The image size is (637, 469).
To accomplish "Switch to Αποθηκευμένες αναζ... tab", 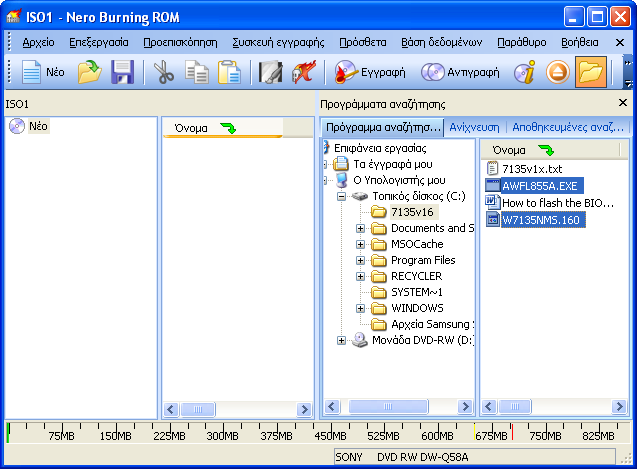I will (568, 127).
